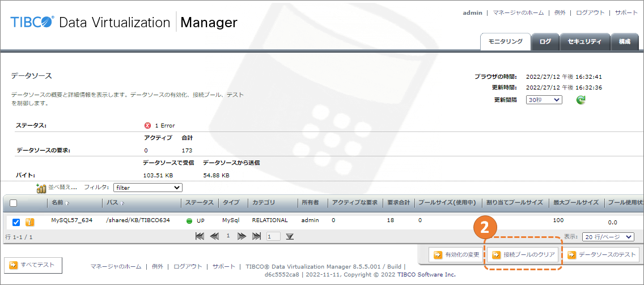Toggle the select-all header checkbox
The height and width of the screenshot is (285, 644).
(x=14, y=203)
